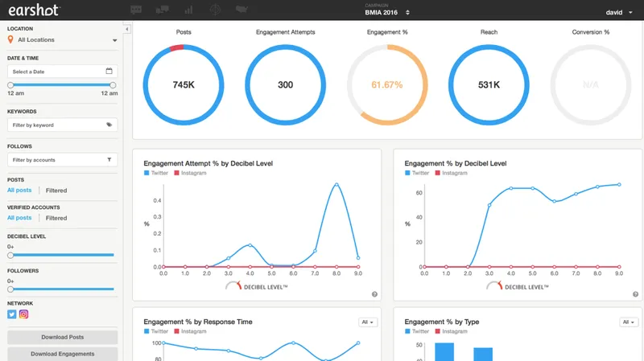Viewport: 644px width, 361px height.
Task: Open help for Engagement % by Decibel chart
Action: pyautogui.click(x=635, y=294)
